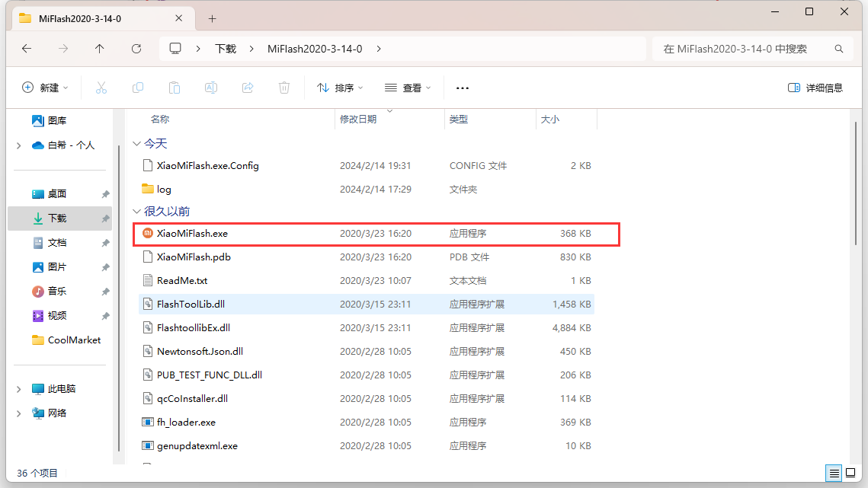Click MiFlash2020-3-14-0 in the address bar

(x=315, y=49)
